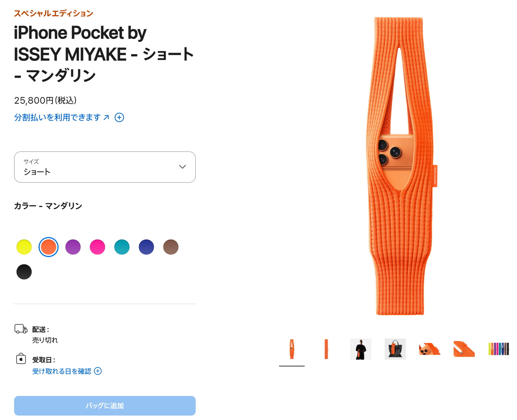Image resolution: width=517 pixels, height=420 pixels.
Task: Open the 分割払いを利用できます link
Action: pos(57,117)
